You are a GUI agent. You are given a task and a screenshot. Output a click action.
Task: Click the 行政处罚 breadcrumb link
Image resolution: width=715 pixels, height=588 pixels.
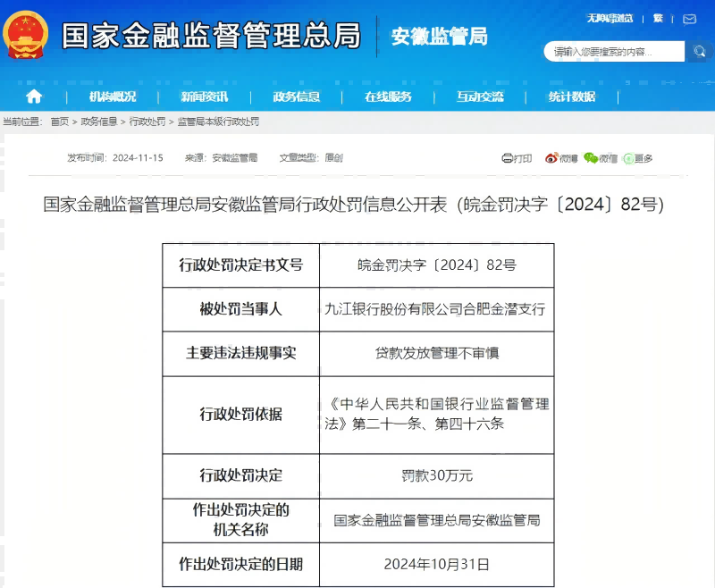(x=147, y=122)
